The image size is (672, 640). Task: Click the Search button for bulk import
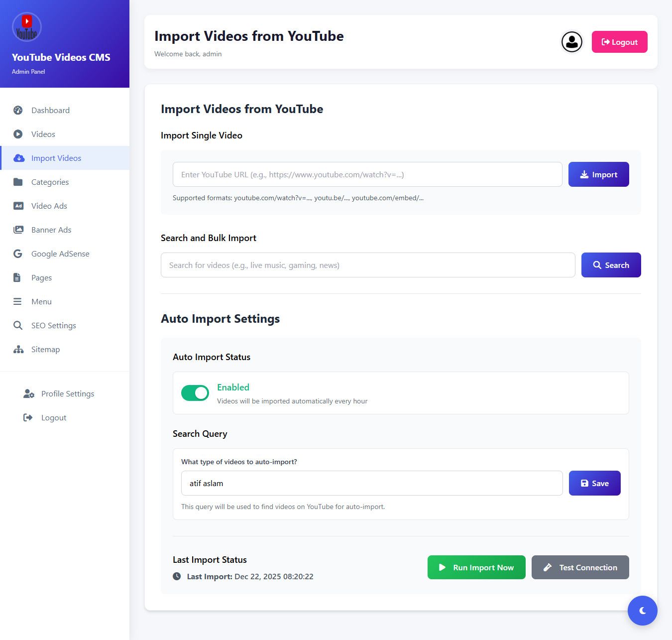pyautogui.click(x=611, y=265)
